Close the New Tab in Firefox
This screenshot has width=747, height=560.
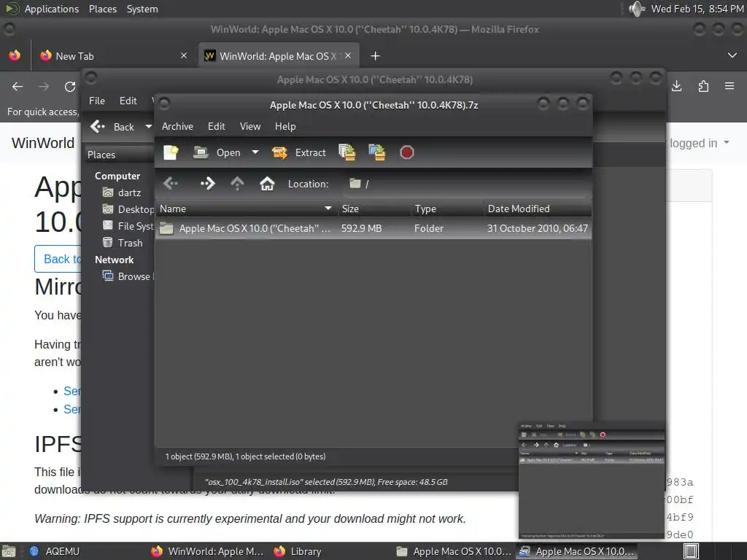(184, 55)
